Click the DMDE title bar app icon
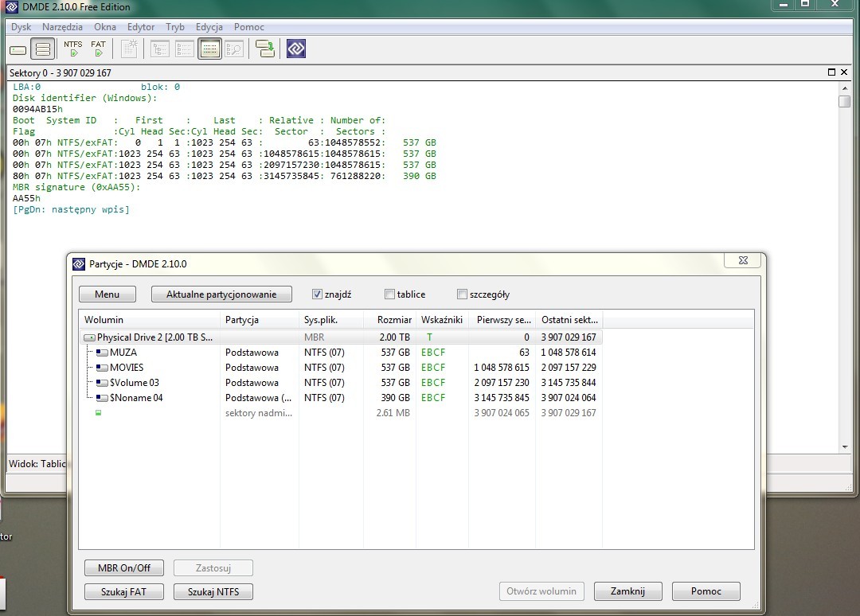This screenshot has height=616, width=860. point(11,7)
